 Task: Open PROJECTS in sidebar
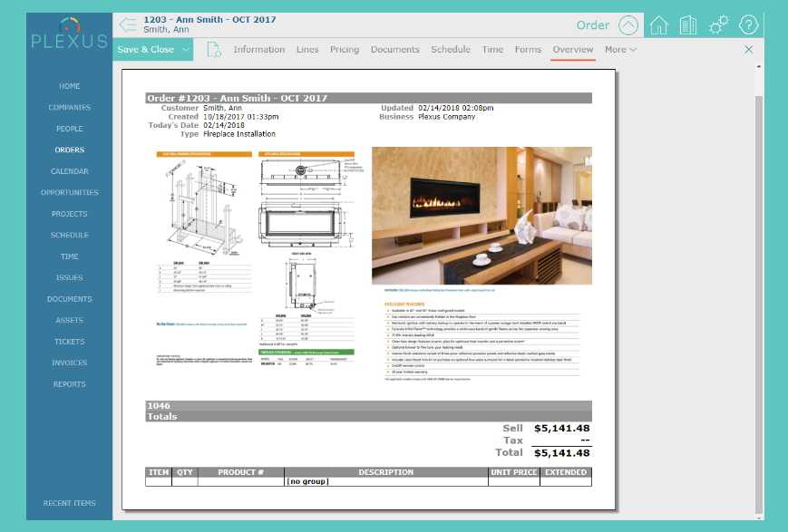69,214
